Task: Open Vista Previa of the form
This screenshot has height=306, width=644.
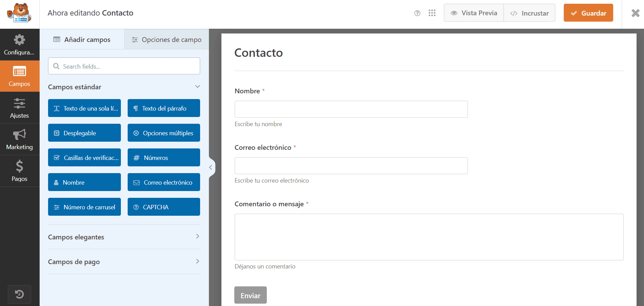Action: pyautogui.click(x=474, y=13)
